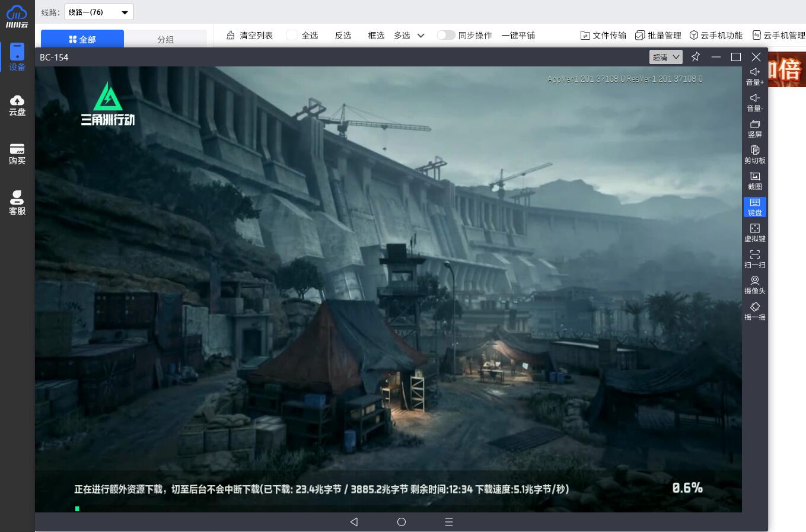The image size is (806, 532).
Task: Open the 摄像头 camera tool
Action: click(x=755, y=285)
